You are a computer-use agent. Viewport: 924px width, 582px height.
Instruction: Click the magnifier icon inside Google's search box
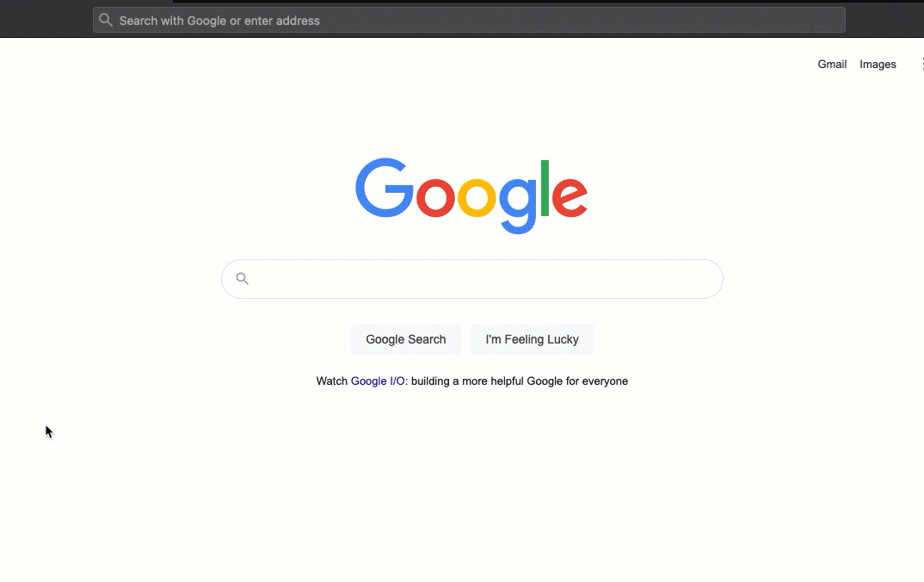pyautogui.click(x=243, y=278)
